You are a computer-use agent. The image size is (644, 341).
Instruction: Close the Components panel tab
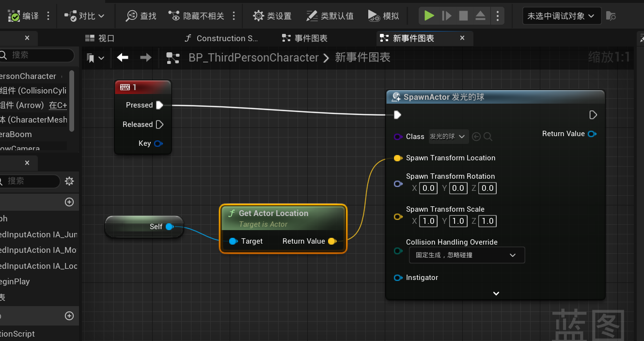coord(27,38)
